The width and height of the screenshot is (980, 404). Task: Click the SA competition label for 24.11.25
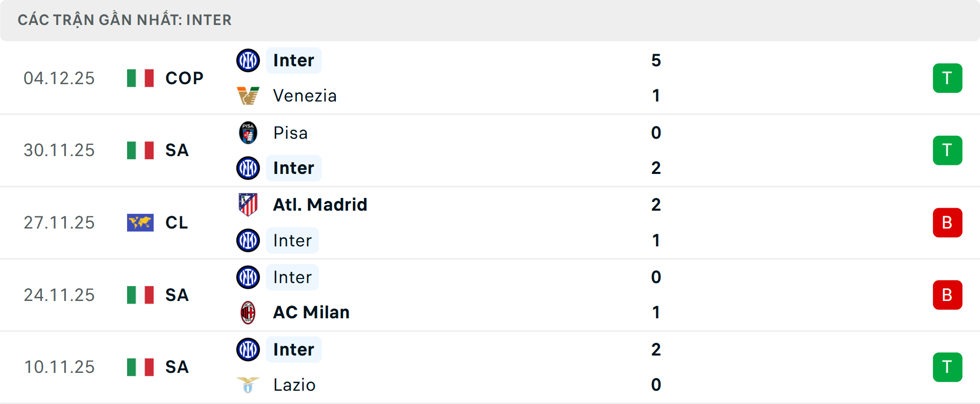pyautogui.click(x=177, y=295)
